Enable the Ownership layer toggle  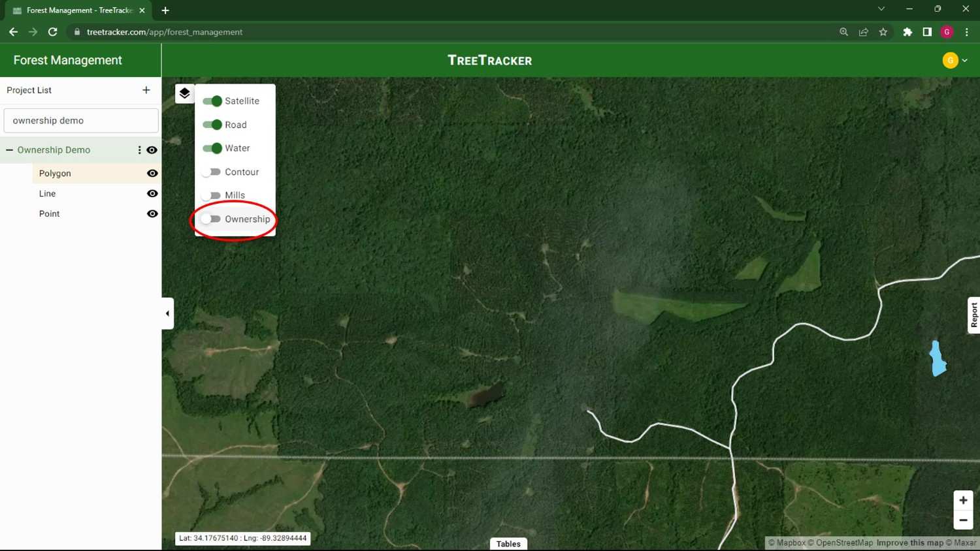pyautogui.click(x=212, y=219)
